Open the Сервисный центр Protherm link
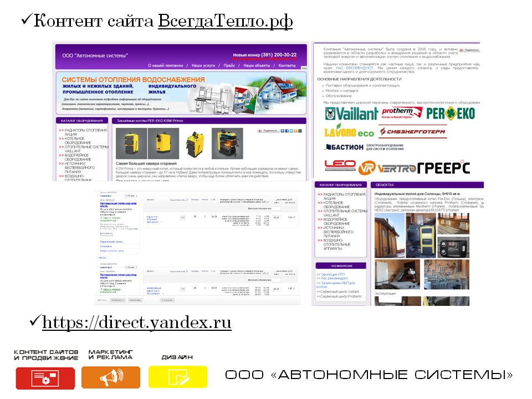The width and height of the screenshot is (532, 399). pos(340,296)
